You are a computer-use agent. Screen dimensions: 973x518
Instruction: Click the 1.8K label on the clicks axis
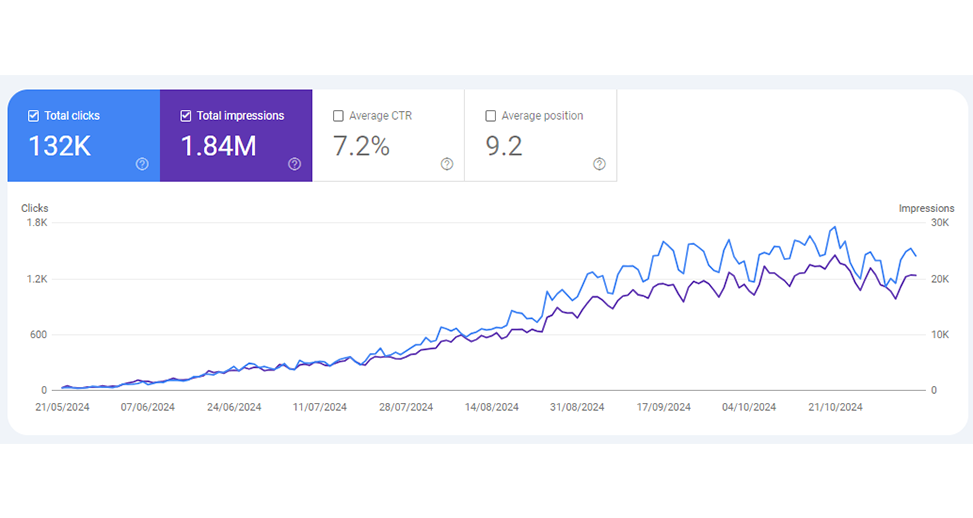[37, 222]
